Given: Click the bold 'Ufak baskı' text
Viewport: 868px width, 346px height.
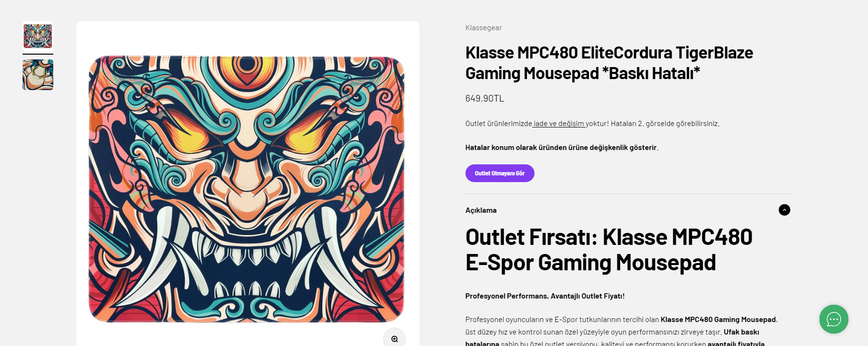Looking at the screenshot, I should tap(741, 332).
